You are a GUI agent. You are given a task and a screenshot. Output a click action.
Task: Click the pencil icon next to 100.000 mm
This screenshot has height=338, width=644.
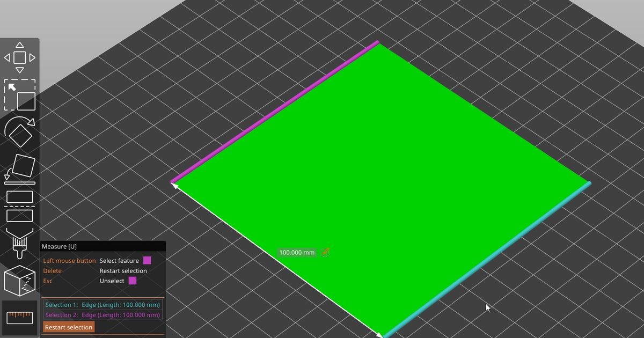point(325,252)
